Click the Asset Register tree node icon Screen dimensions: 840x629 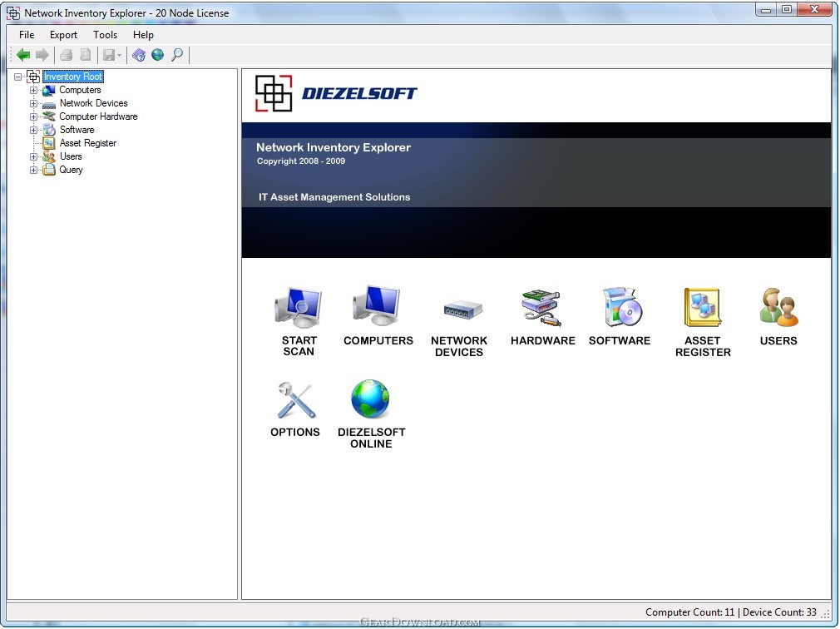(49, 143)
